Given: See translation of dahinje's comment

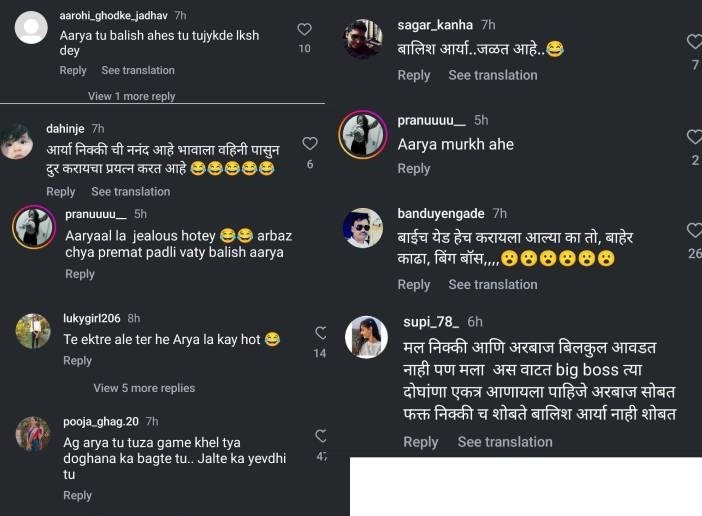Looking at the screenshot, I should [130, 191].
